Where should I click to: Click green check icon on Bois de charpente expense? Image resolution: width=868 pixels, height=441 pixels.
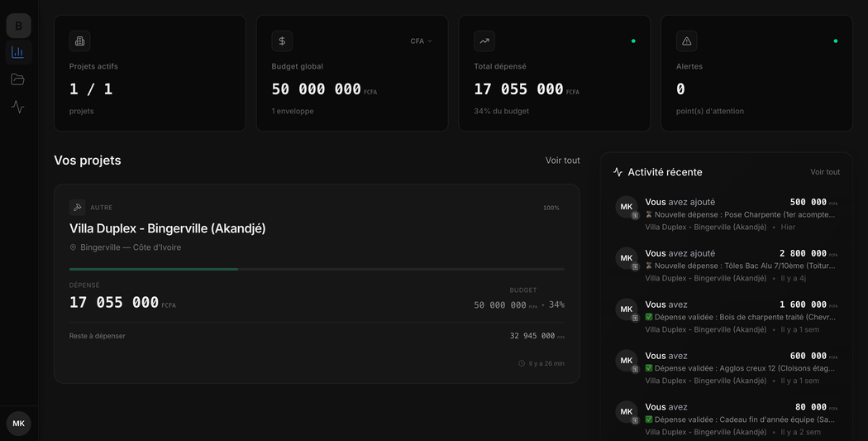click(x=649, y=317)
